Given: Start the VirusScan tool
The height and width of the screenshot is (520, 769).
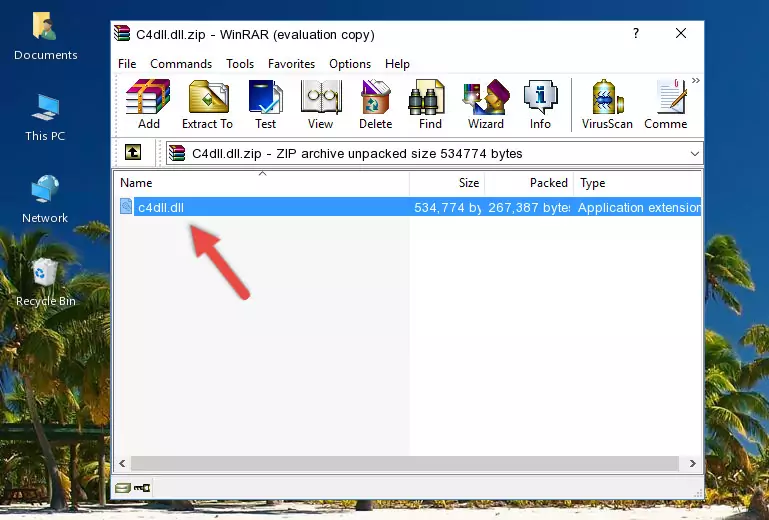Looking at the screenshot, I should click(607, 104).
